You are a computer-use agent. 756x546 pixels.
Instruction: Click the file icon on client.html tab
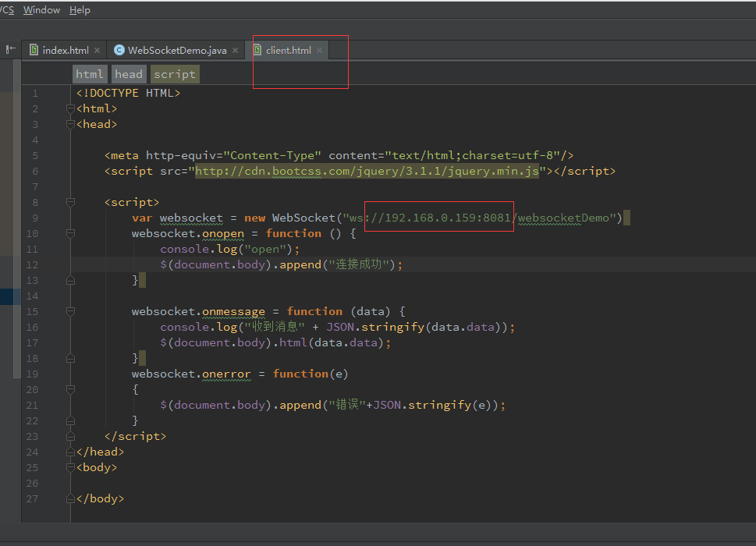pos(257,50)
